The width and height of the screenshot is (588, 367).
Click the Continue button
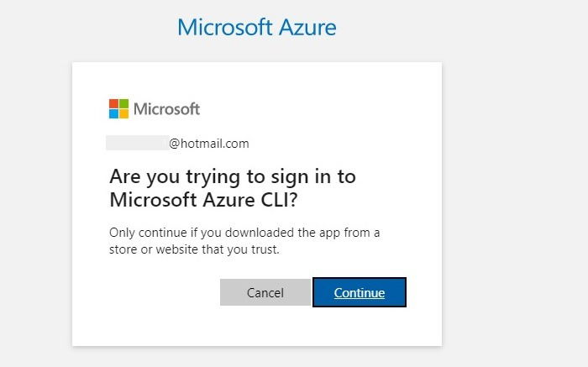(x=360, y=292)
